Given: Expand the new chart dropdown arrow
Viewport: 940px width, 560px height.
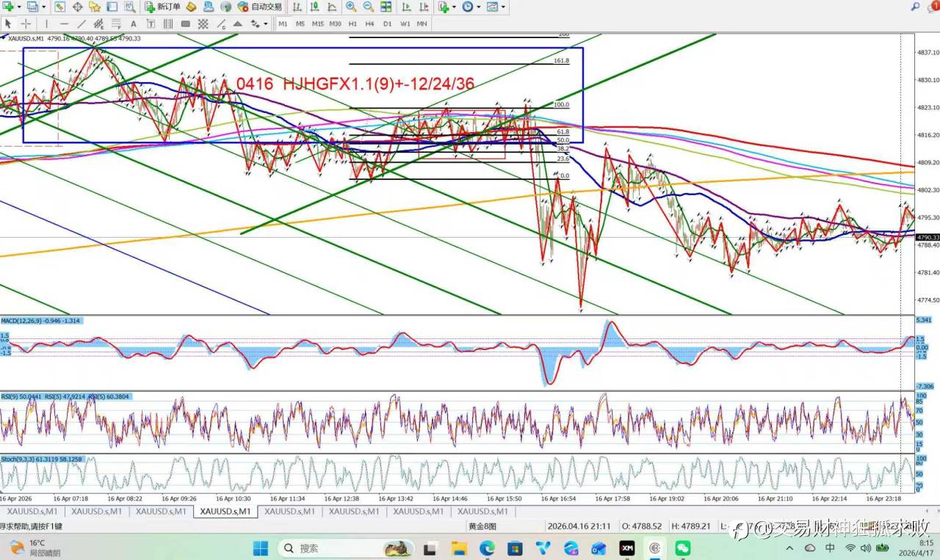Looking at the screenshot, I should click(x=17, y=7).
